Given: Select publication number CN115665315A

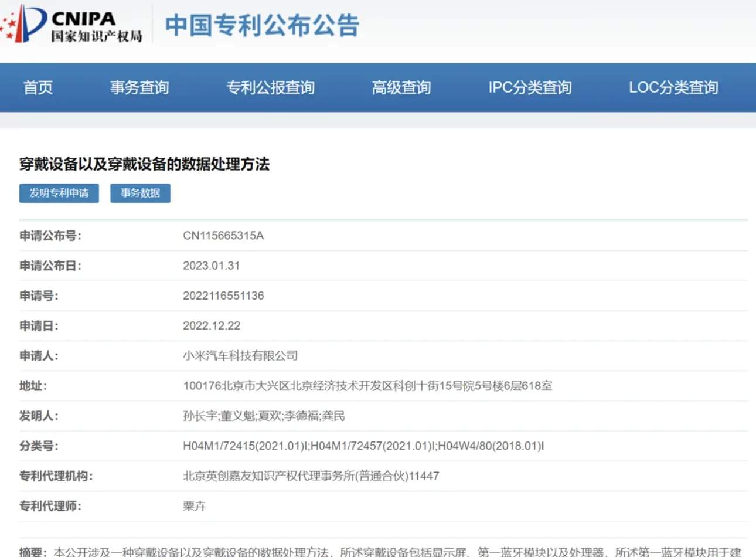Looking at the screenshot, I should (223, 236).
